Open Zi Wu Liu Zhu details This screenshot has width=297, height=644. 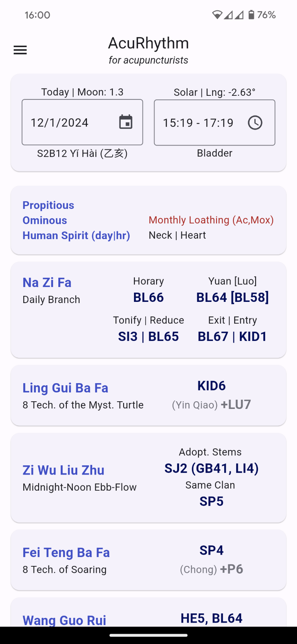click(64, 470)
